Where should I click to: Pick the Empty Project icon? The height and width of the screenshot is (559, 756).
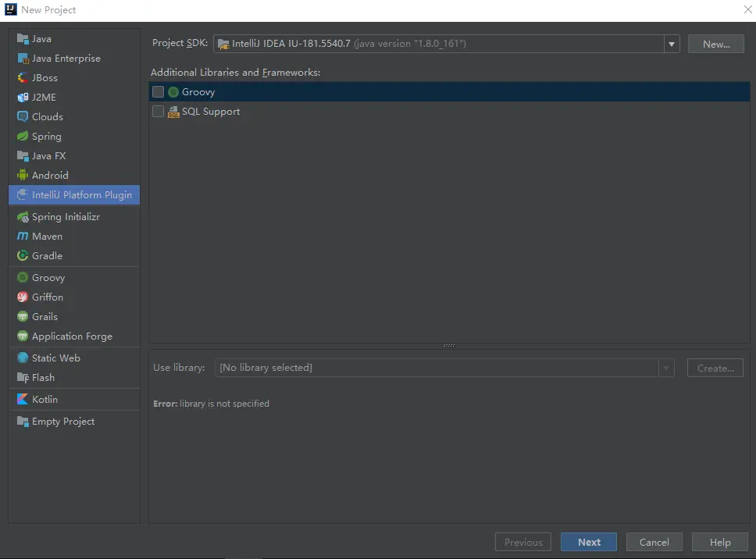tap(23, 422)
